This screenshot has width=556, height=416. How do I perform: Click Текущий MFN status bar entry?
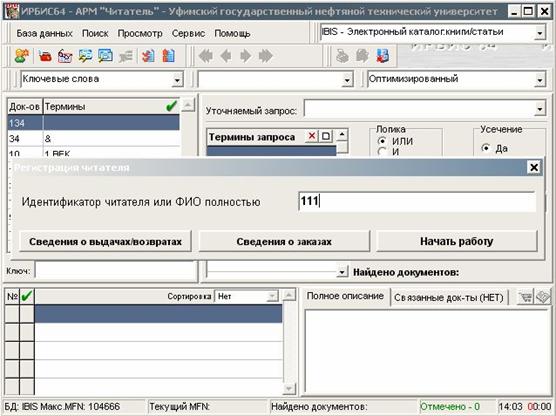click(x=179, y=406)
